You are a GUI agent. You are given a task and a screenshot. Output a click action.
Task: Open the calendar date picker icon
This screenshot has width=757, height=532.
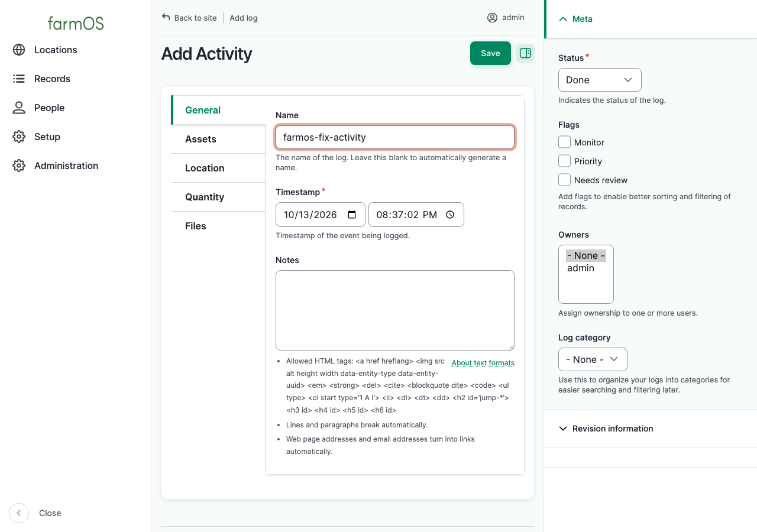coord(352,215)
